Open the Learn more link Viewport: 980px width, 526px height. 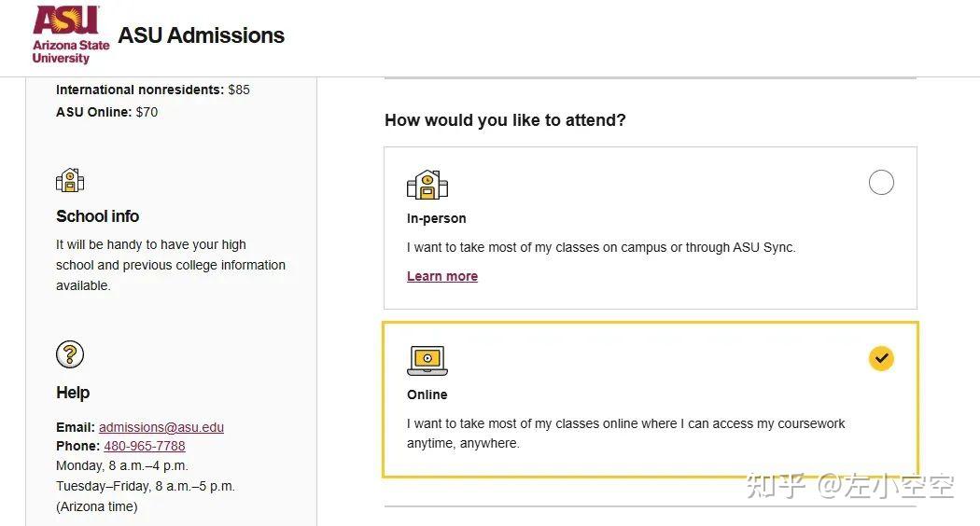442,276
